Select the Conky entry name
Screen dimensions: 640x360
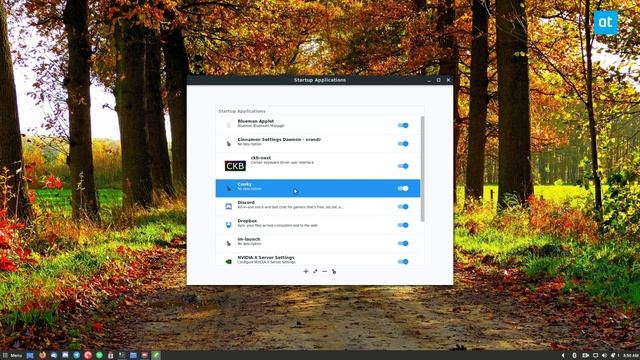(x=244, y=184)
